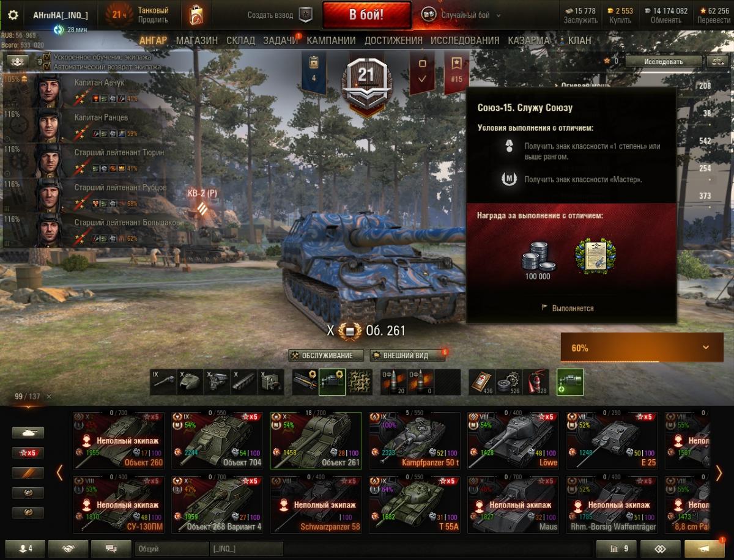Switch to the МАГАЗИН tab
This screenshot has width=734, height=560.
click(197, 40)
